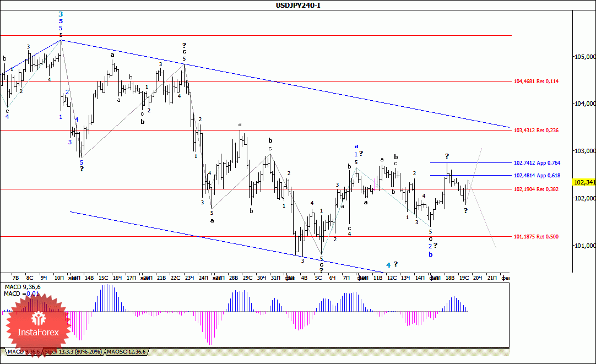Select the 4B date on the time axis

pos(304,278)
